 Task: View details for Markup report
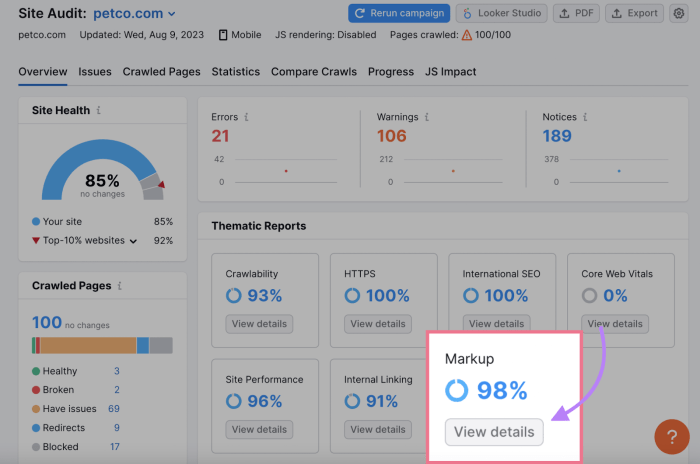[x=494, y=432]
